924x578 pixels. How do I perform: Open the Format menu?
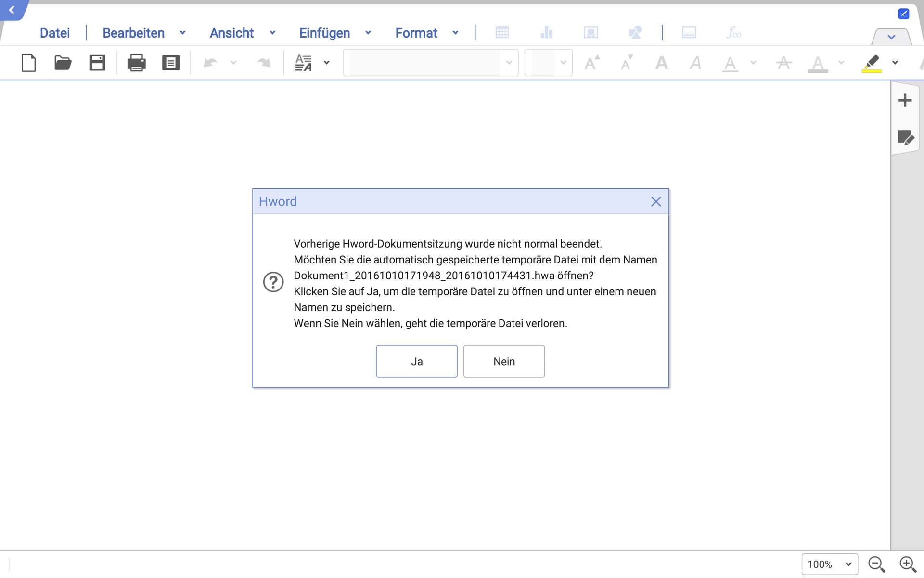(416, 33)
